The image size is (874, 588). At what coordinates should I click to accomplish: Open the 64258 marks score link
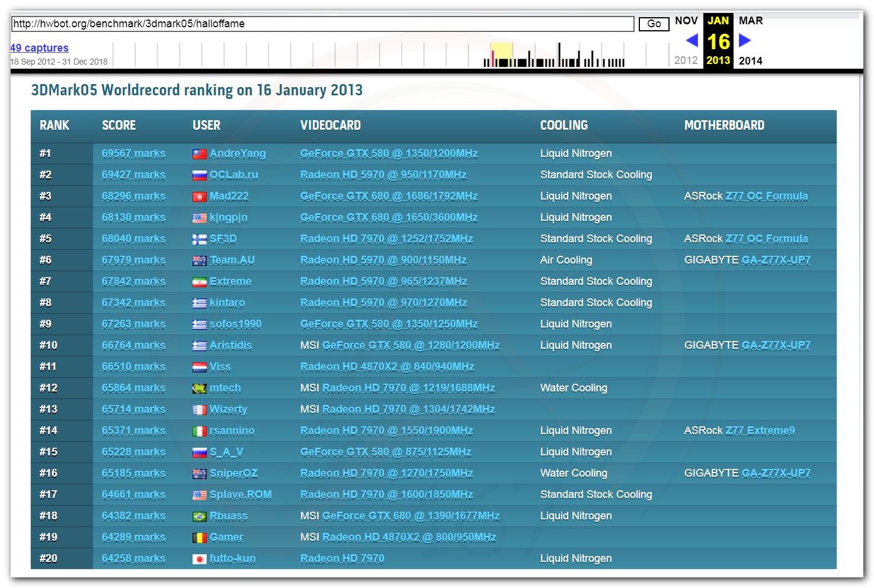click(133, 558)
